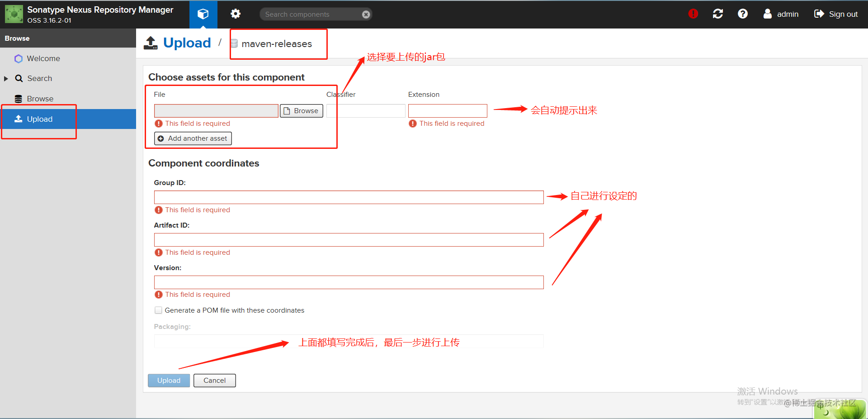Screen dimensions: 868x419
Task: Open the admin user account
Action: pyautogui.click(x=781, y=14)
